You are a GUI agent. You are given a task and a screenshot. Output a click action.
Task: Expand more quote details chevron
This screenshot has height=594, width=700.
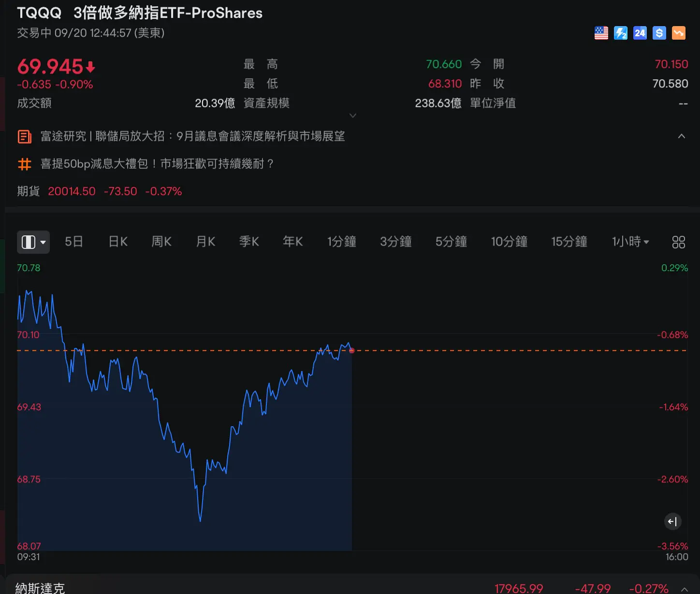[x=353, y=116]
